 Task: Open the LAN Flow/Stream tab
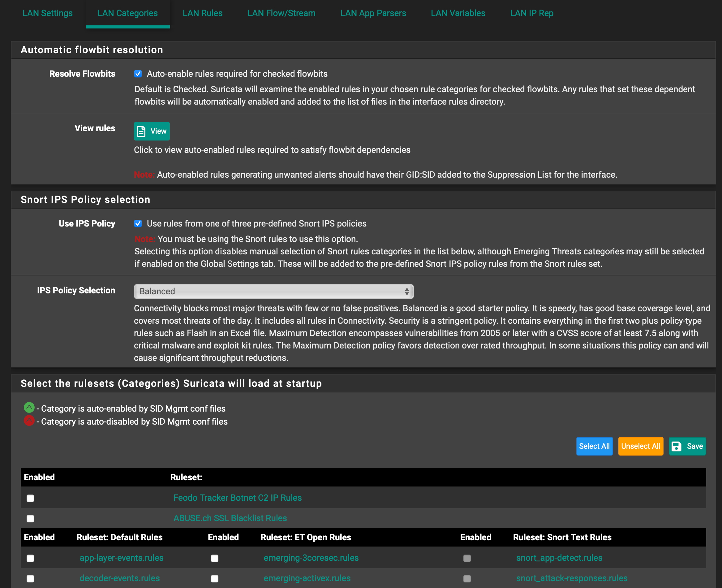tap(281, 13)
